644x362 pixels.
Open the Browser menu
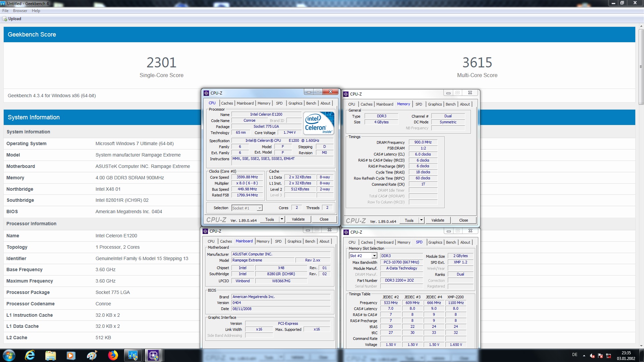click(20, 11)
